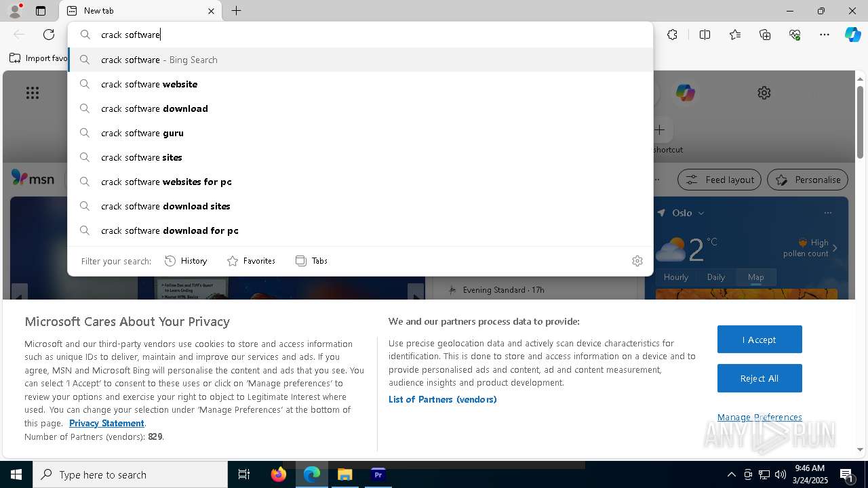Expand the High pollen count arrow
Screen dimensions: 868x488
pos(835,248)
